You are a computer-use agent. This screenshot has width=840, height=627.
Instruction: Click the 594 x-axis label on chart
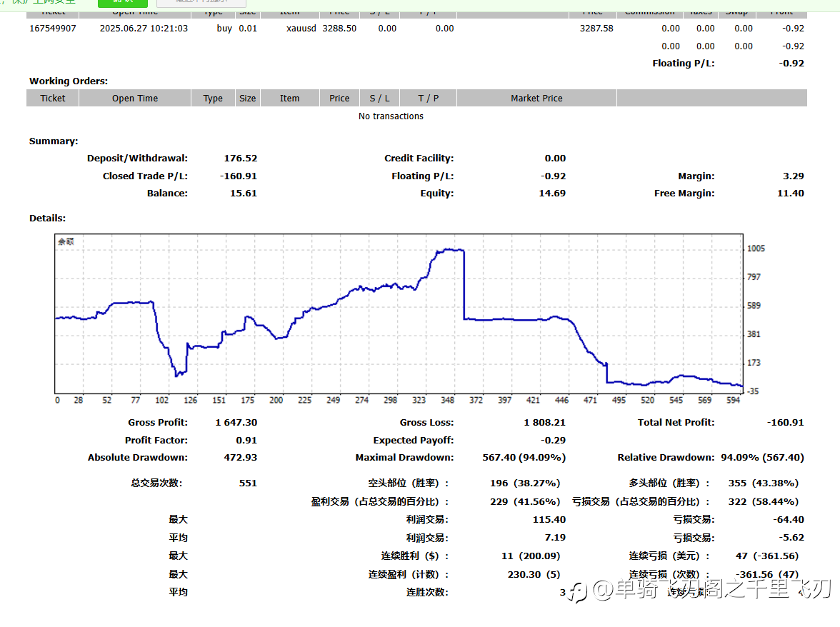point(733,400)
